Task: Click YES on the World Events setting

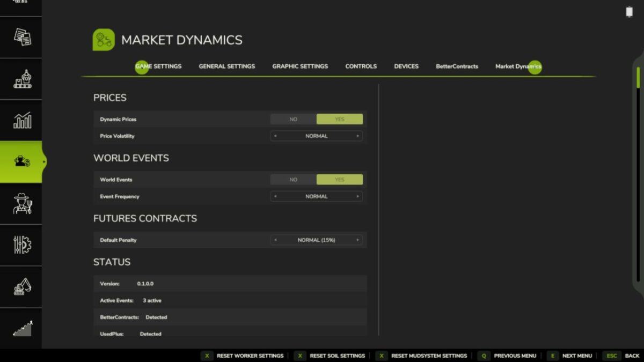Action: click(x=340, y=179)
